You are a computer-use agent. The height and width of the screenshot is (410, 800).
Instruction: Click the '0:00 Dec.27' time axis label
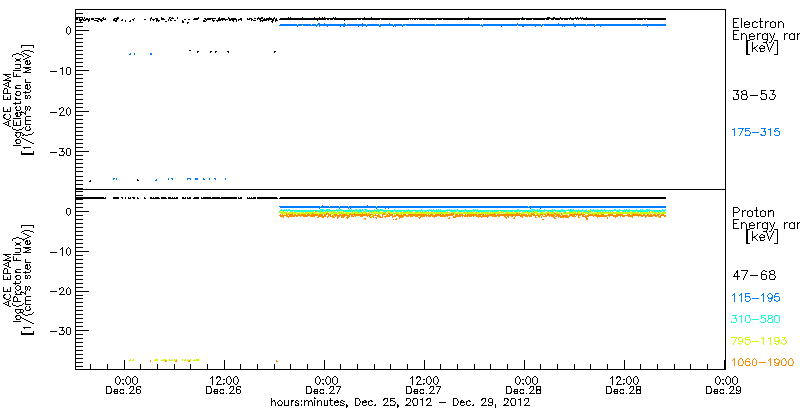pos(324,386)
